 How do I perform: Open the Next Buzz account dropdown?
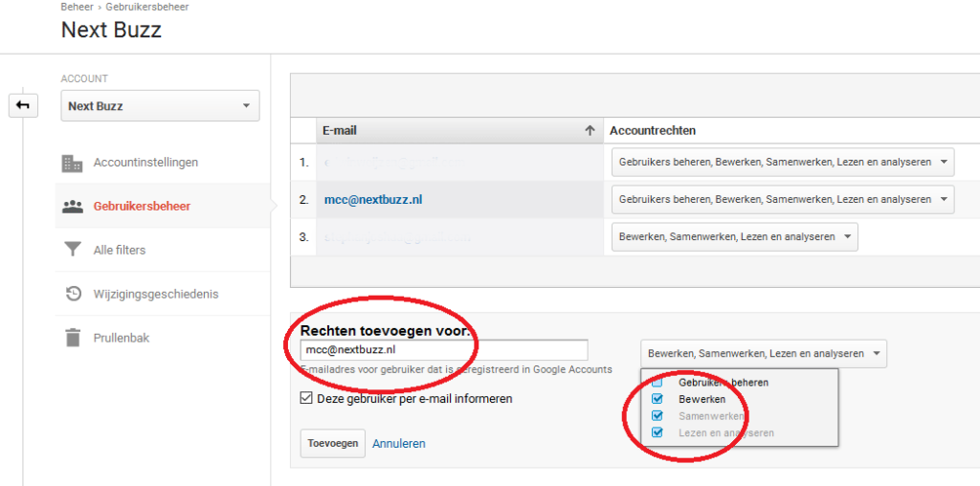point(160,106)
